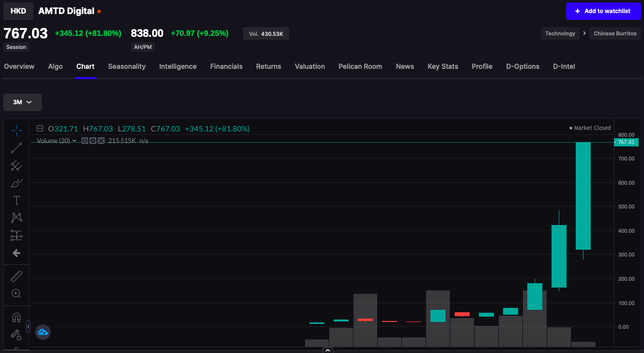Click the 800.00 price scale label
644x353 pixels.
pyautogui.click(x=626, y=135)
